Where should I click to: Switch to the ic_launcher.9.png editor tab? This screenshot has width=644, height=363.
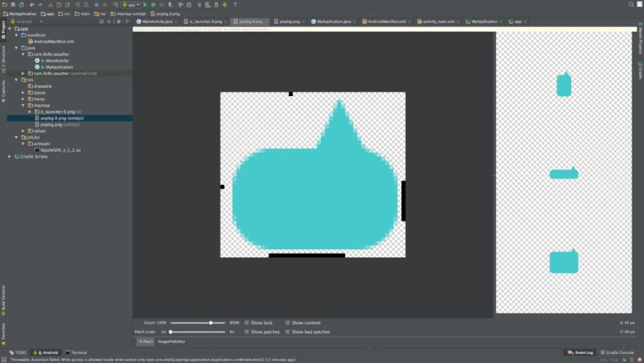tap(205, 21)
